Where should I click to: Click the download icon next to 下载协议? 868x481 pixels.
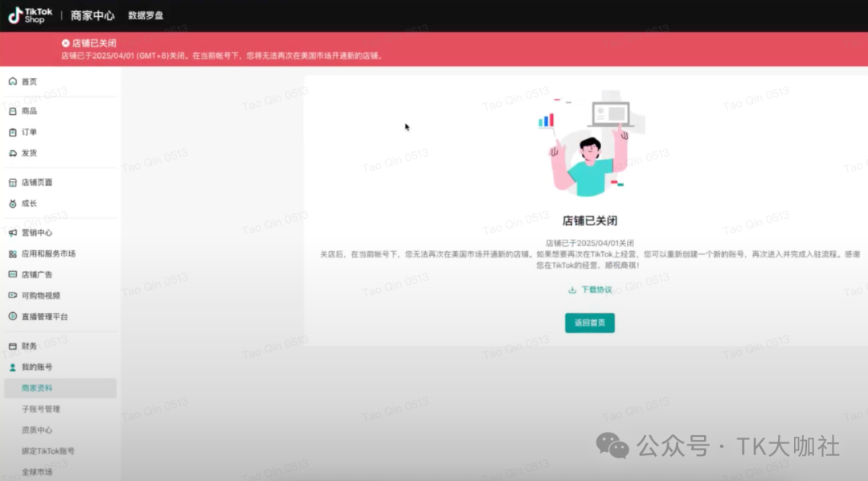[572, 290]
